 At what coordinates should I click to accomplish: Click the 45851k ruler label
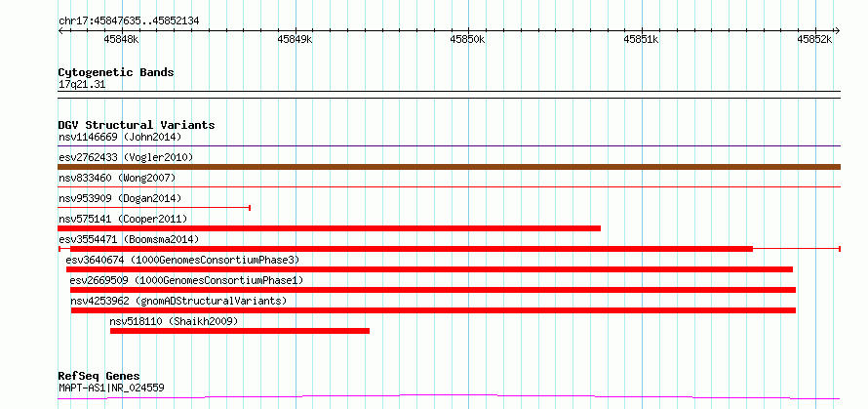(641, 39)
